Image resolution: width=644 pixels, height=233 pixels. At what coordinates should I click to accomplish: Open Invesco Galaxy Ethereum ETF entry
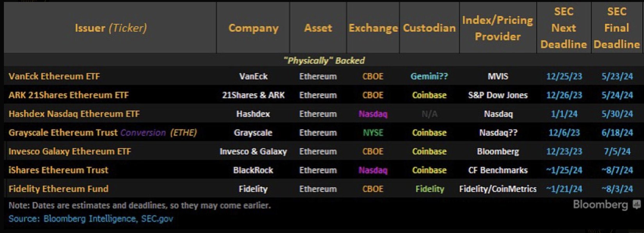tap(70, 151)
